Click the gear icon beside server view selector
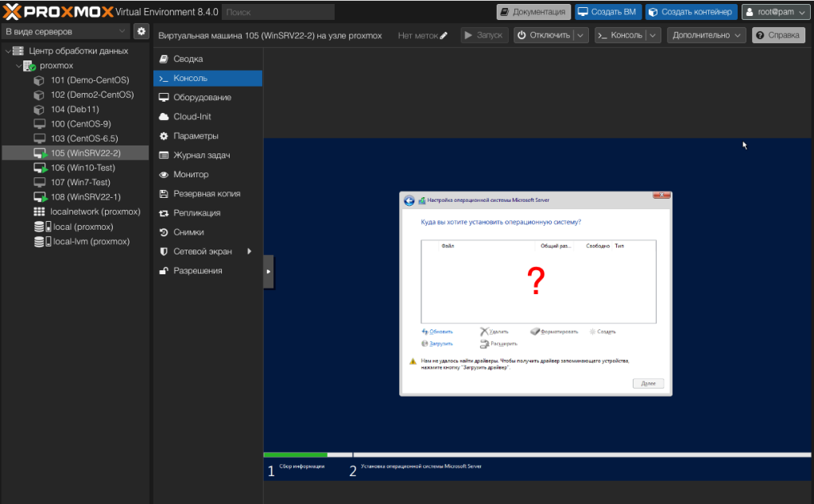 click(141, 31)
